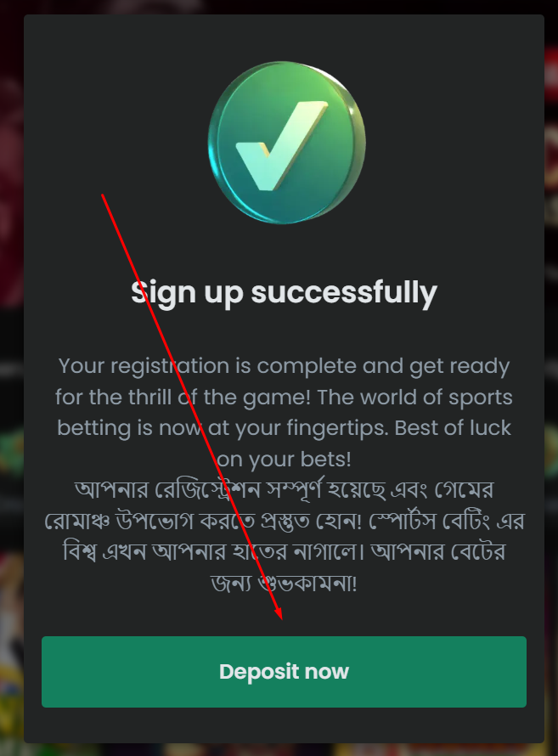
Task: Click the white checkmark inside the green coin
Action: pos(281,145)
